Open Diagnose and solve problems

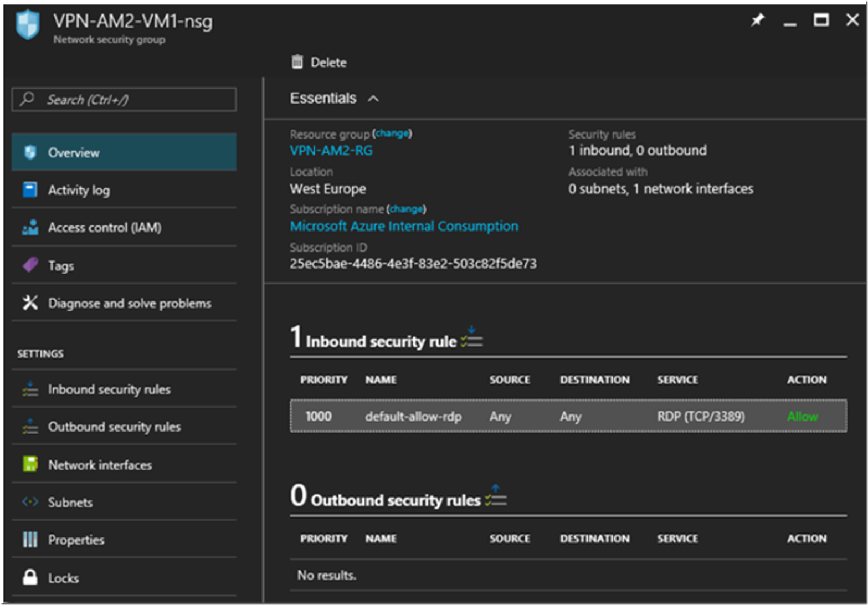point(124,302)
